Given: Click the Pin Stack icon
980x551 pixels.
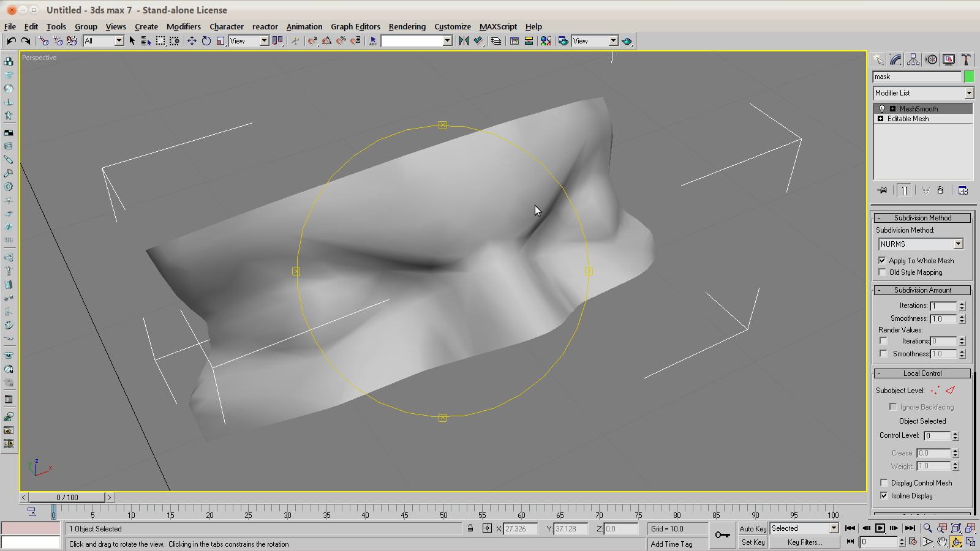Looking at the screenshot, I should tap(882, 190).
